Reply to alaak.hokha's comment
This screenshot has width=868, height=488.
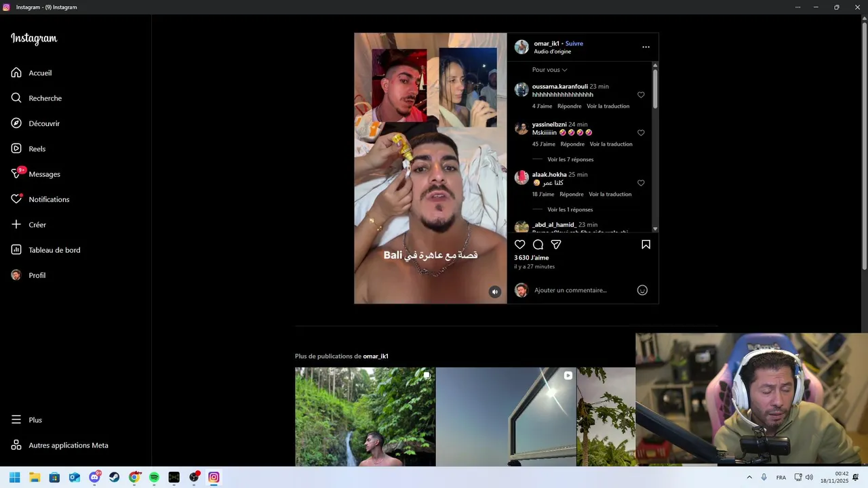572,195
